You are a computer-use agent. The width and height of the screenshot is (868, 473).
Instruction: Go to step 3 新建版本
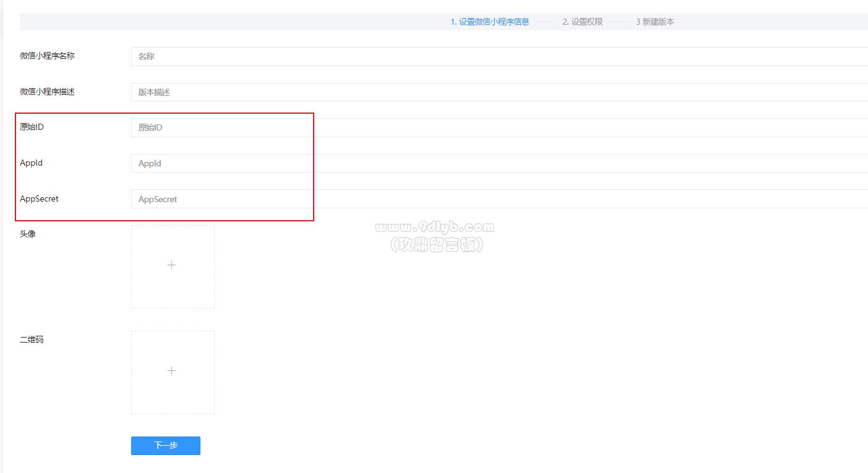click(x=655, y=22)
